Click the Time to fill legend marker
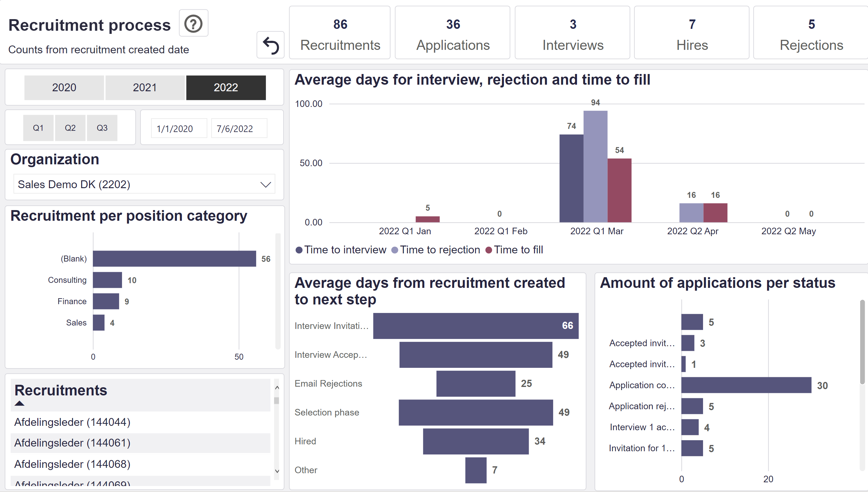Viewport: 868px width, 492px height. (x=489, y=250)
